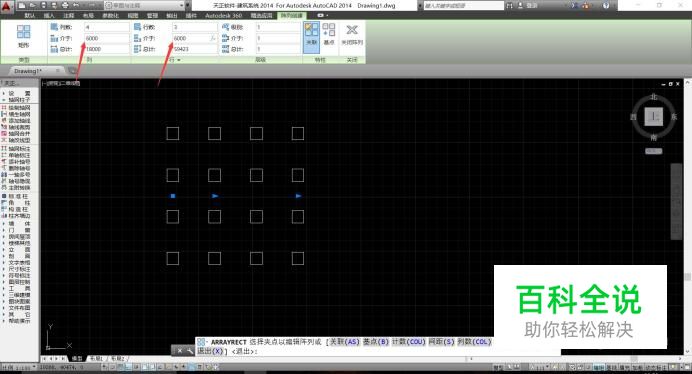This screenshot has width=692, height=374.
Task: Click the blue square base grip
Action: pos(173,196)
